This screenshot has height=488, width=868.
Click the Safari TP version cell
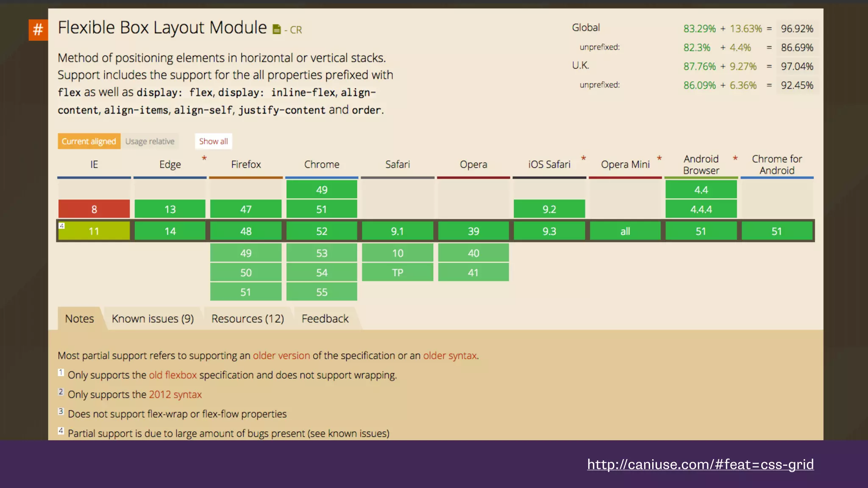[x=398, y=272]
